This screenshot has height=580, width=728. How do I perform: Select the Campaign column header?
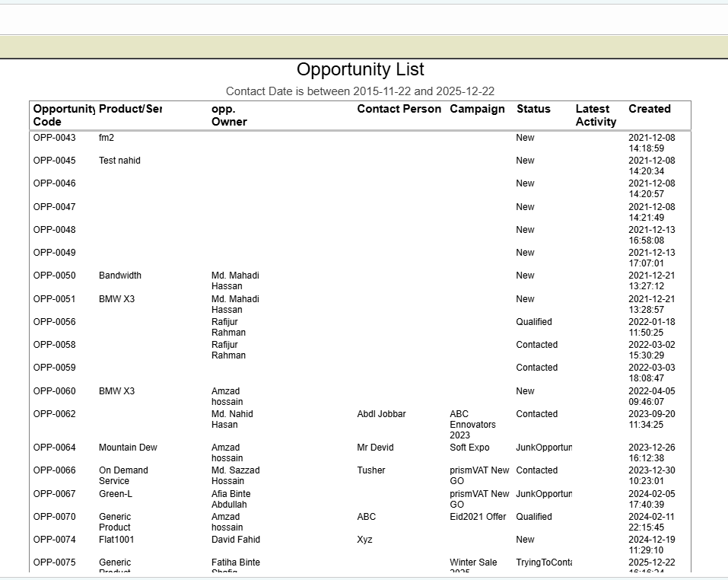pos(477,109)
